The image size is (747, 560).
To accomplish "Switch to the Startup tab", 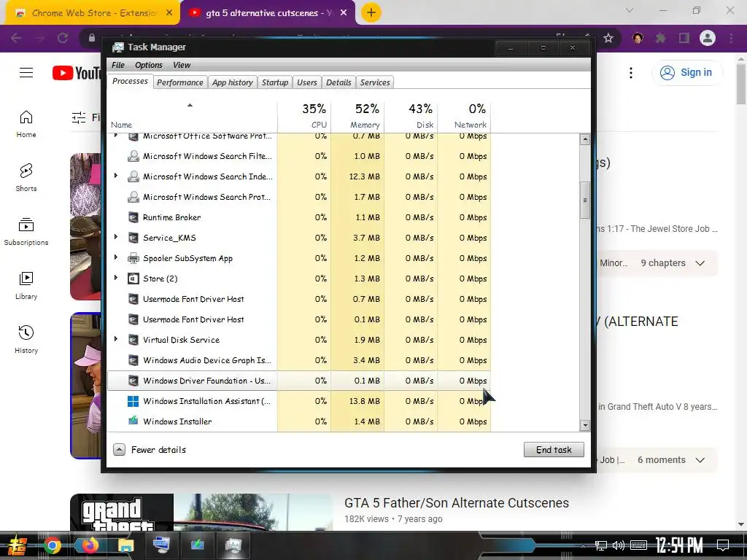I will point(275,82).
